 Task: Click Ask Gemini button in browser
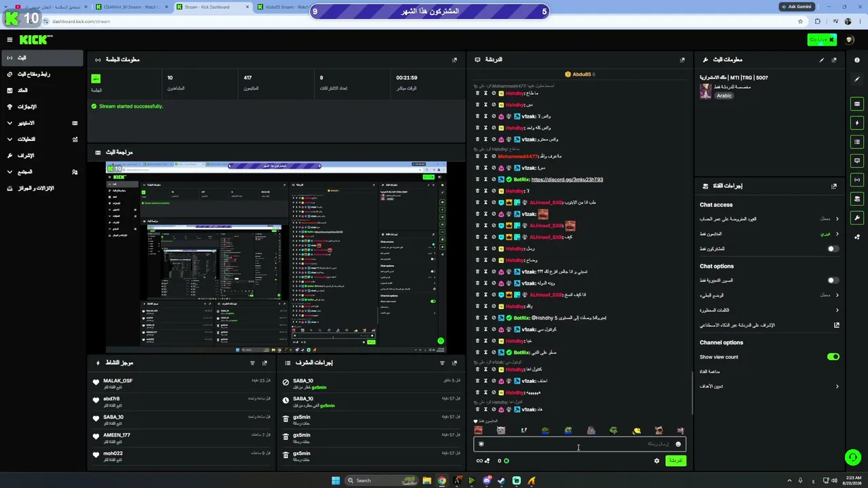795,7
